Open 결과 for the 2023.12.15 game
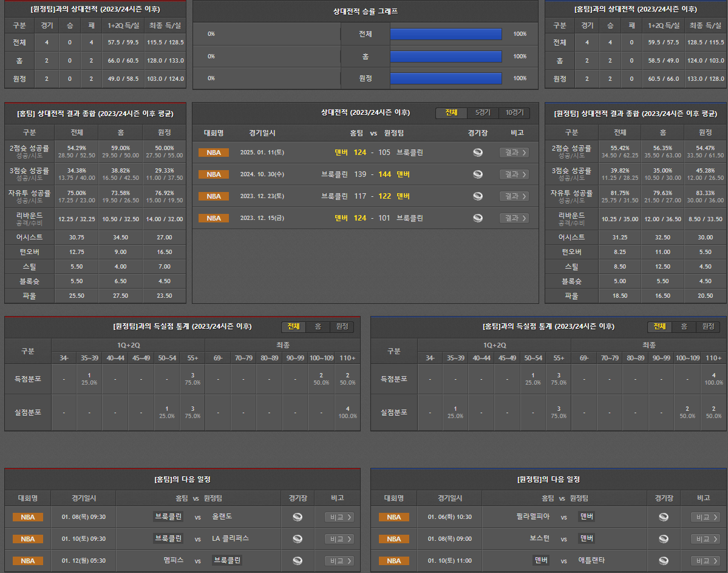Screen dimensions: 728x573 [x=514, y=218]
